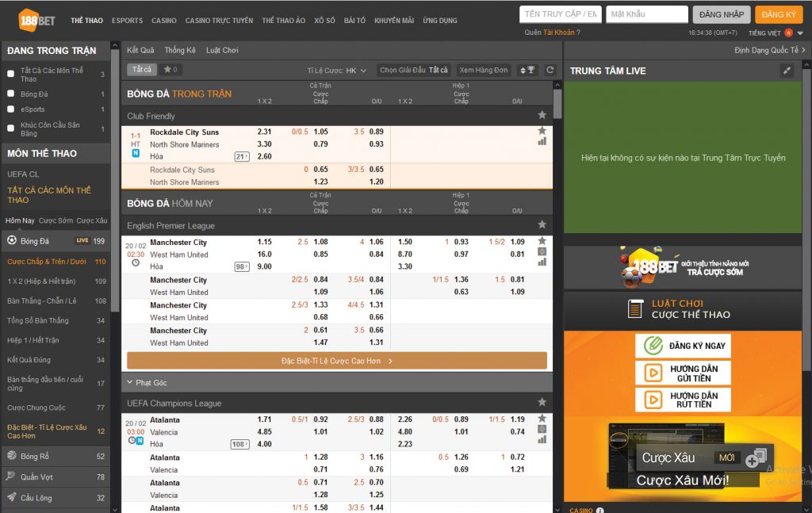Screen dimensions: 812x513
Task: Click the refresh odds icon
Action: coord(550,71)
